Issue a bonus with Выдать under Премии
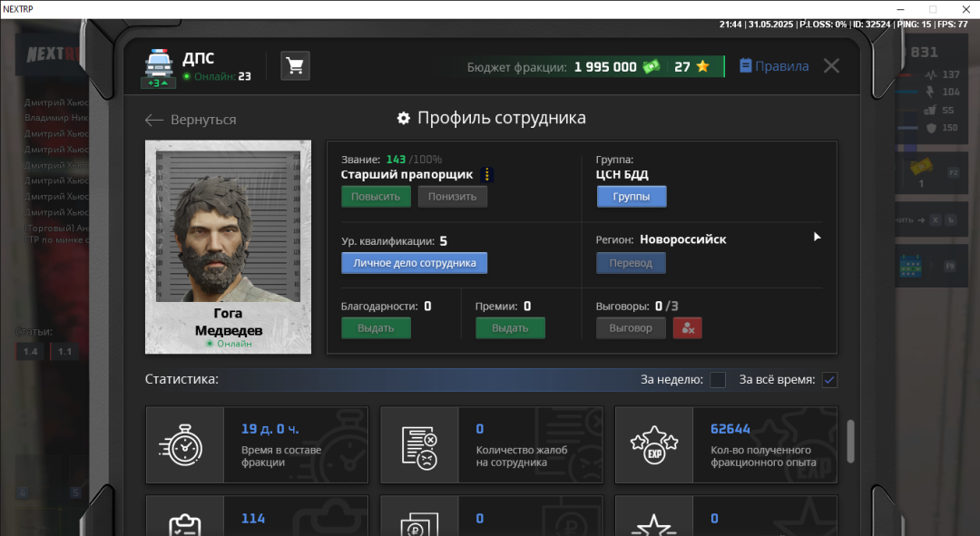980x536 pixels. click(510, 328)
